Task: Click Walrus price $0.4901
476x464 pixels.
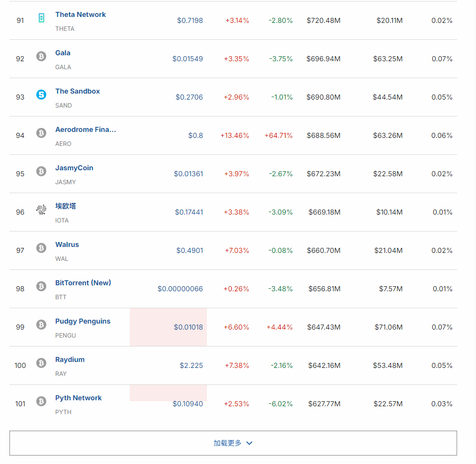Action: point(190,250)
